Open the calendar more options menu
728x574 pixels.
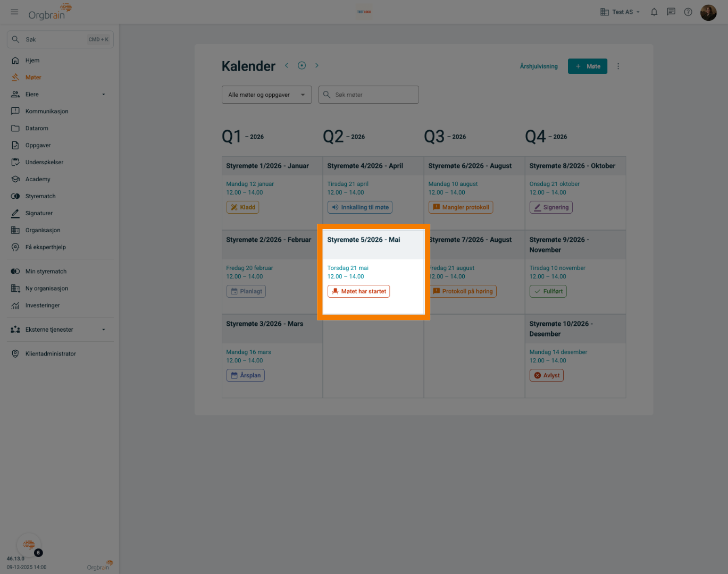tap(618, 66)
